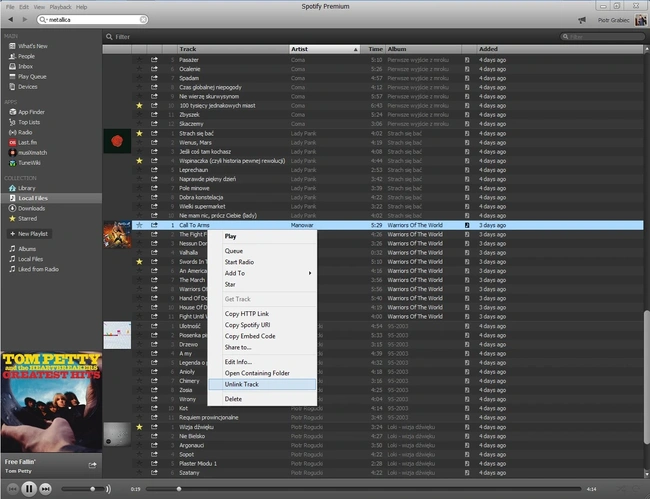650x499 pixels.
Task: Select Open Containing Folder
Action: pyautogui.click(x=262, y=373)
